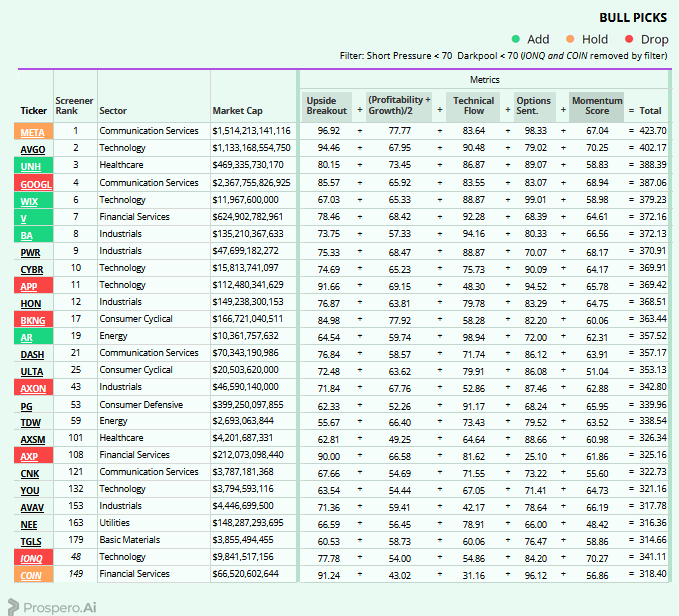Open the AVAV ticker link
Image resolution: width=679 pixels, height=616 pixels.
pyautogui.click(x=32, y=507)
